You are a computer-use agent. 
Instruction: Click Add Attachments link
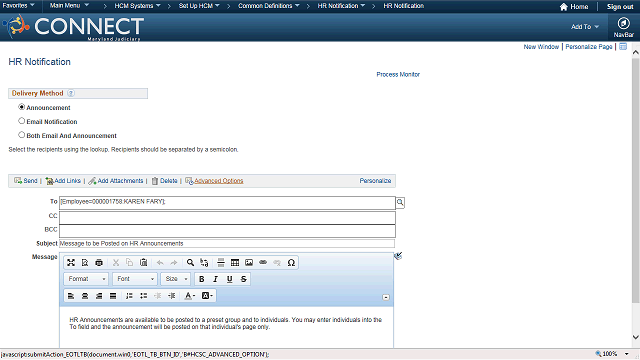[116, 181]
